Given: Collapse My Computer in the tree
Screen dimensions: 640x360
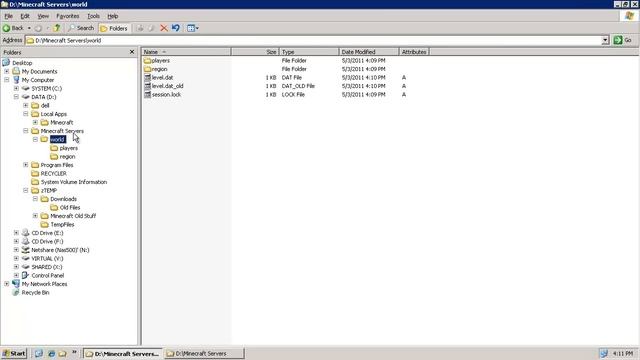Looking at the screenshot, I should (x=7, y=80).
